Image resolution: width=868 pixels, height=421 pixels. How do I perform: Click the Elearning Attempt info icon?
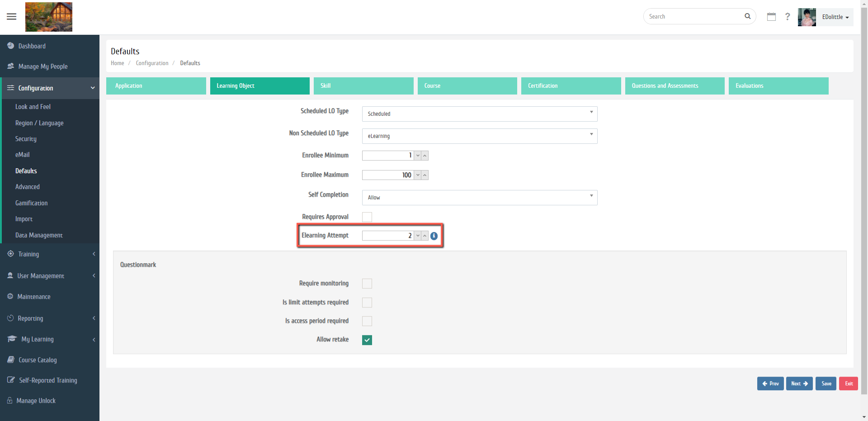click(434, 236)
